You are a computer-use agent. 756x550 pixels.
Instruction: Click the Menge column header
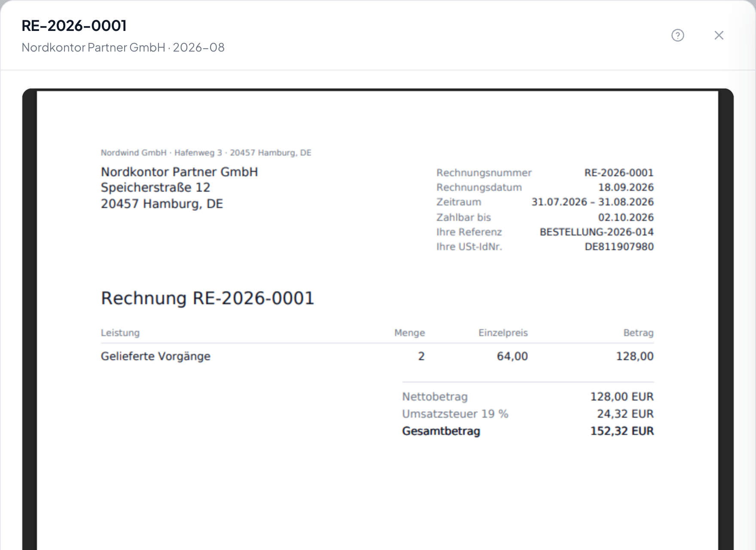(x=409, y=333)
